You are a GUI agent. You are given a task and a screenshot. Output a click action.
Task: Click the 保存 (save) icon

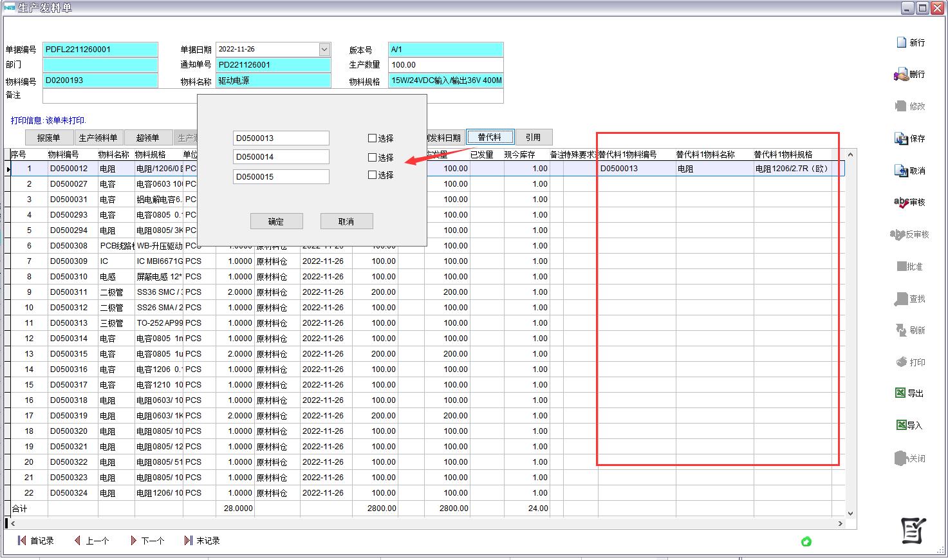point(901,138)
